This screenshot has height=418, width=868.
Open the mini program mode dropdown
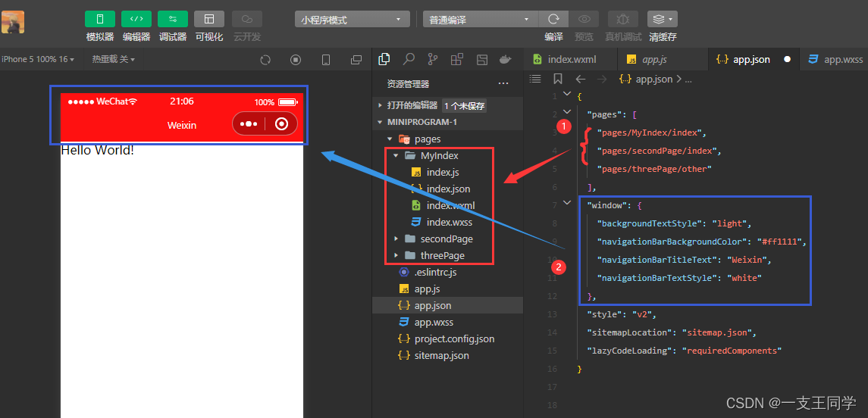(x=352, y=20)
